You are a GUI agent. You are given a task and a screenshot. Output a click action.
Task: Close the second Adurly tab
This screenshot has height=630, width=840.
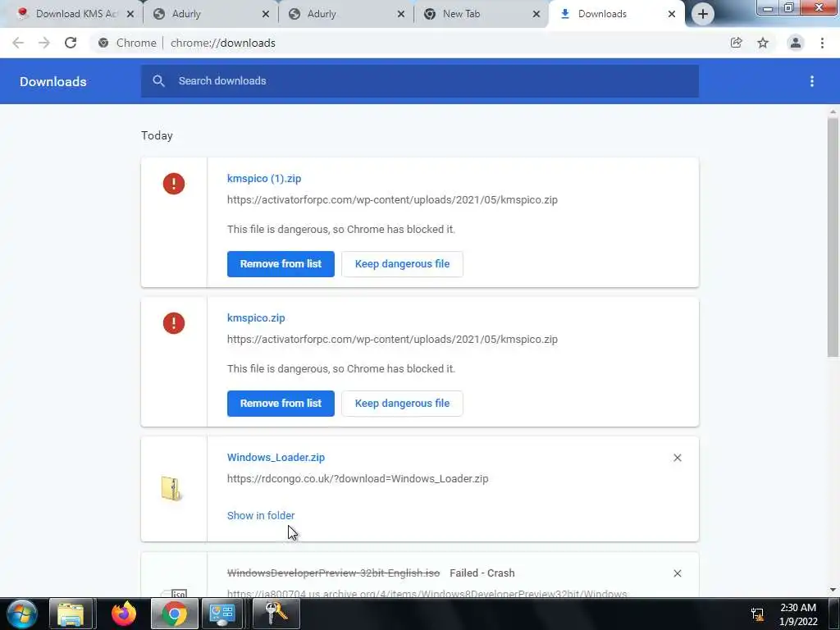400,15
